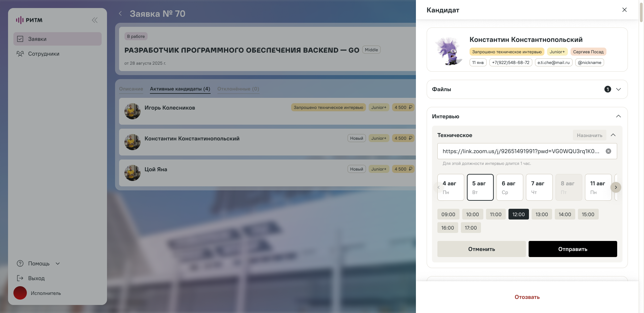Viewport: 644px width, 313px height.
Task: Select the 13:00 time slot
Action: [x=541, y=214]
